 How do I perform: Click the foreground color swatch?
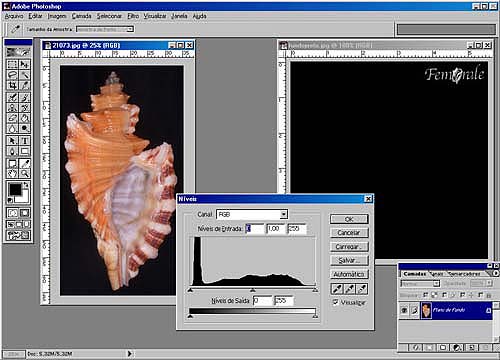[x=15, y=190]
